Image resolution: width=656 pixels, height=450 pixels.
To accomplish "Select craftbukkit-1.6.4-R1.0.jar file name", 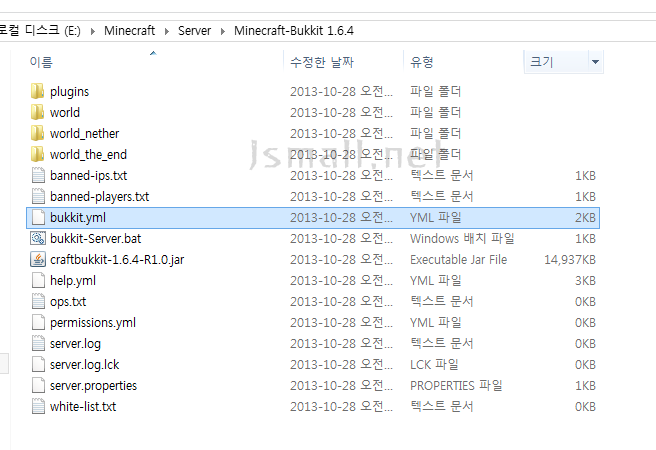I will coord(117,259).
